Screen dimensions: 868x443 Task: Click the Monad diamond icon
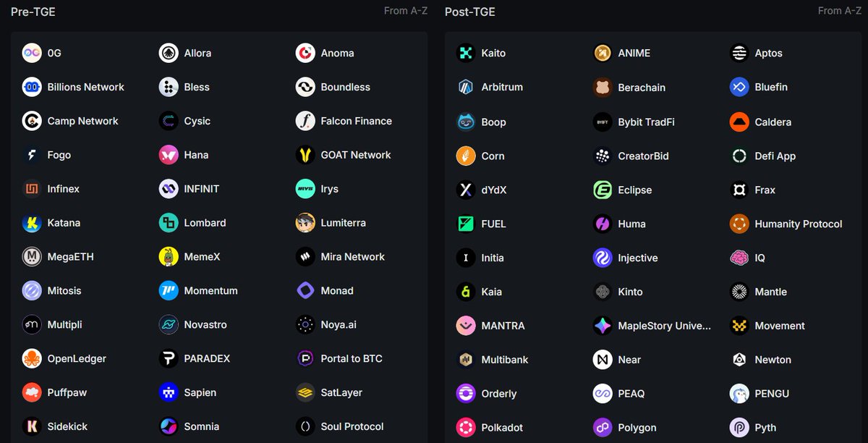pyautogui.click(x=305, y=290)
